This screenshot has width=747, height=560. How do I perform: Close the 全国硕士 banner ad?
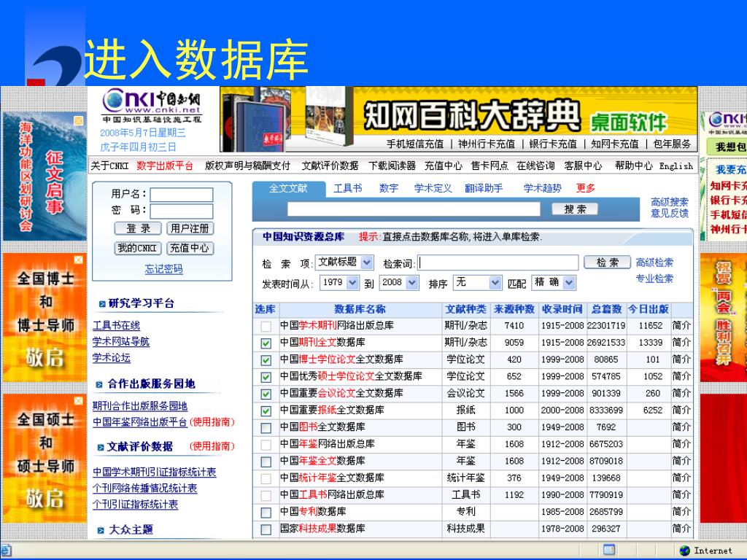(79, 401)
